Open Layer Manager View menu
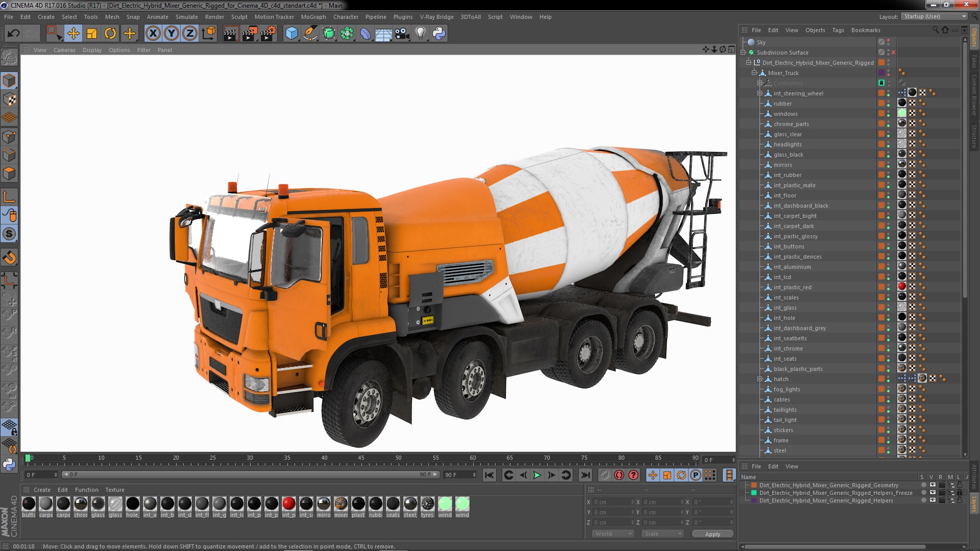The height and width of the screenshot is (551, 980). [x=792, y=466]
